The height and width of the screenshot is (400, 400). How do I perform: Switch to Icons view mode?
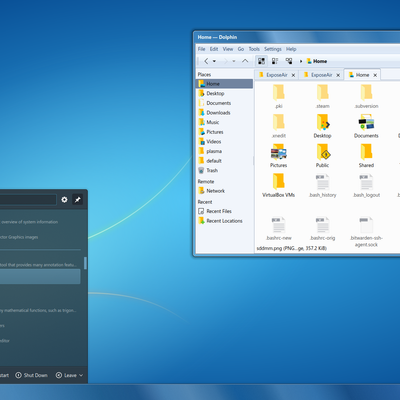click(261, 61)
